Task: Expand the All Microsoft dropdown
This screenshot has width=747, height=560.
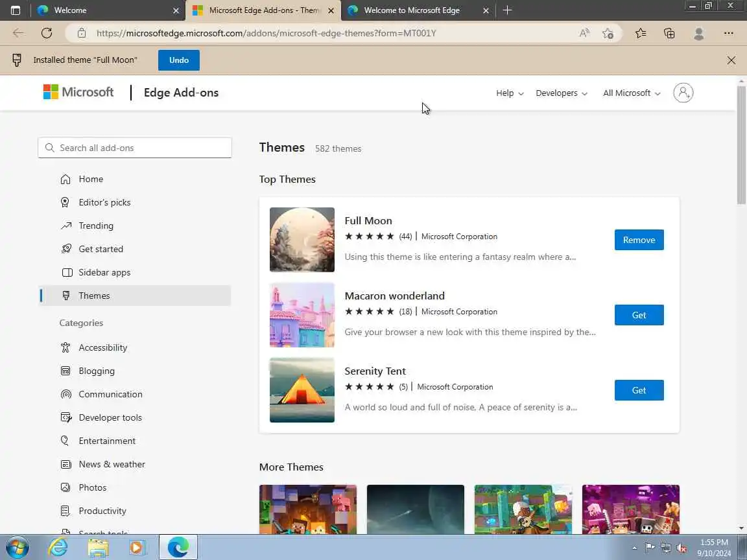Action: [632, 93]
